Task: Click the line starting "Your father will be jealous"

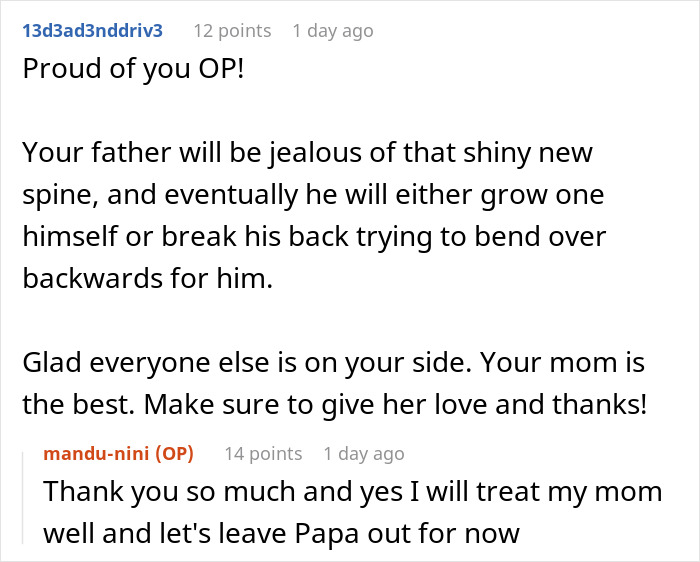Action: pyautogui.click(x=307, y=153)
